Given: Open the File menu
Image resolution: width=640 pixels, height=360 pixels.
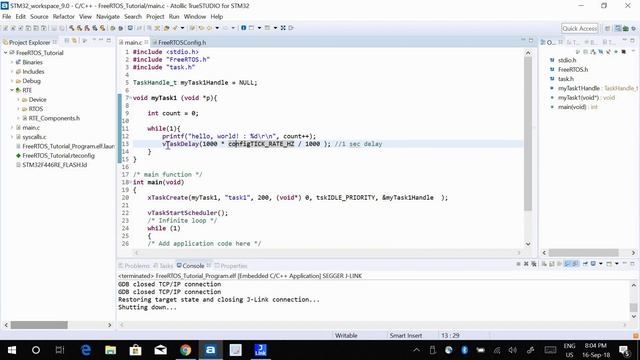Looking at the screenshot, I should [x=7, y=16].
